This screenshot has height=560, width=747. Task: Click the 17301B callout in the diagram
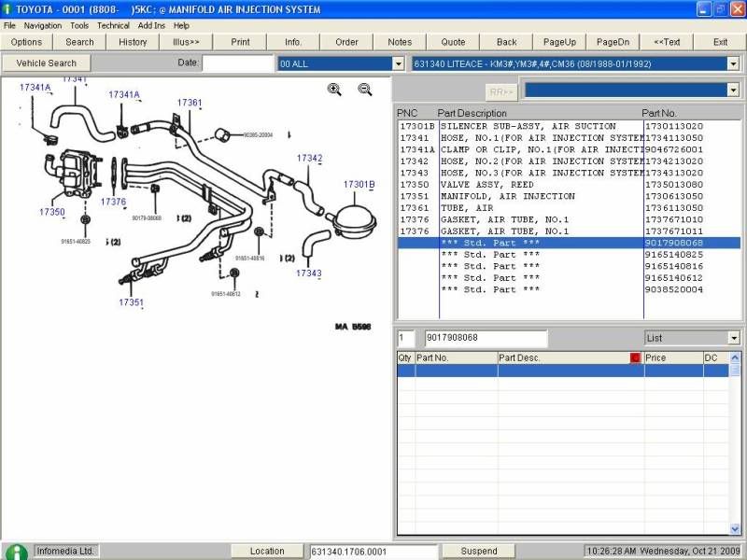click(359, 184)
